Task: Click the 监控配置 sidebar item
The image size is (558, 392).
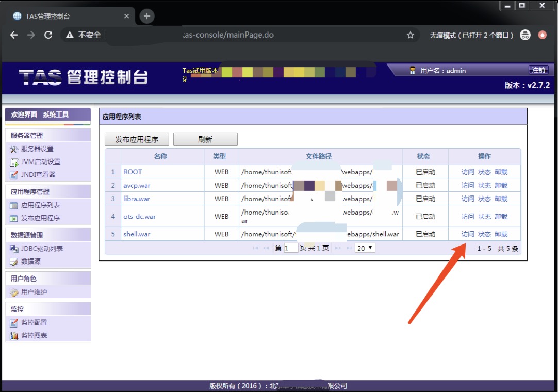Action: 34,323
